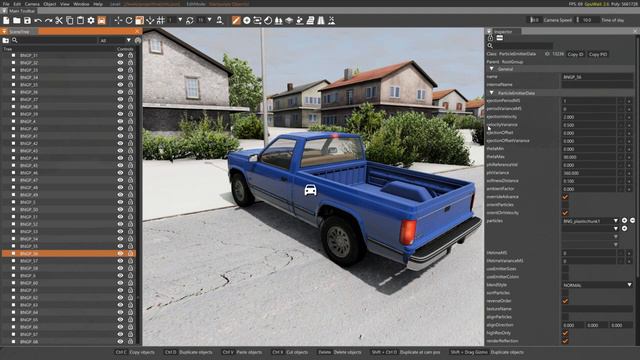The image size is (640, 360).
Task: Undo the last action in the main toolbar
Action: [38, 20]
